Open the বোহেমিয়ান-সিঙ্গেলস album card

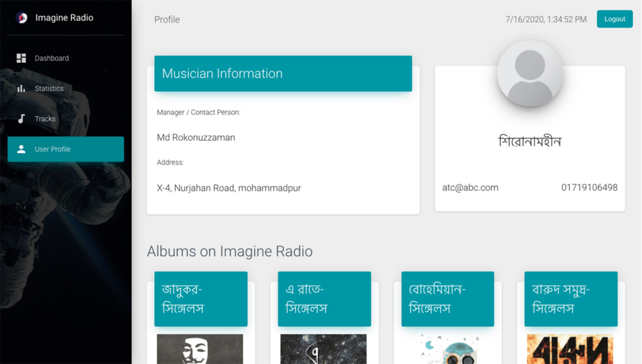pos(447,299)
